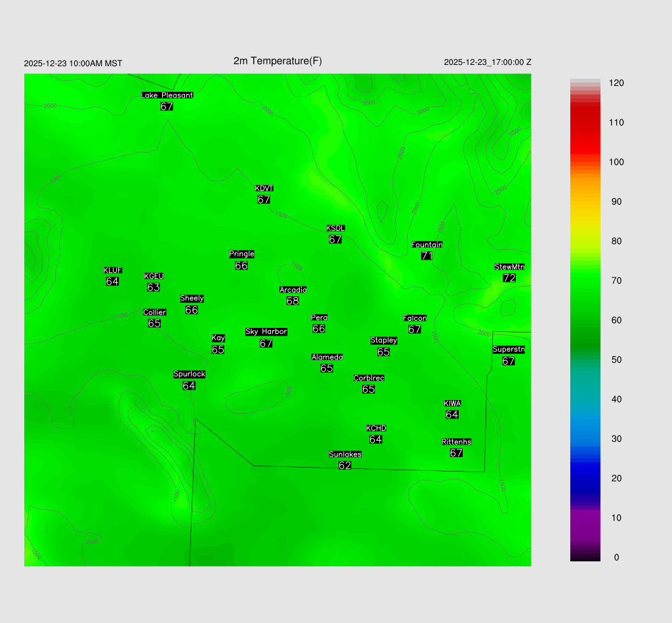The height and width of the screenshot is (623, 672).
Task: Click the purple 10 band on color bar
Action: coord(585,518)
